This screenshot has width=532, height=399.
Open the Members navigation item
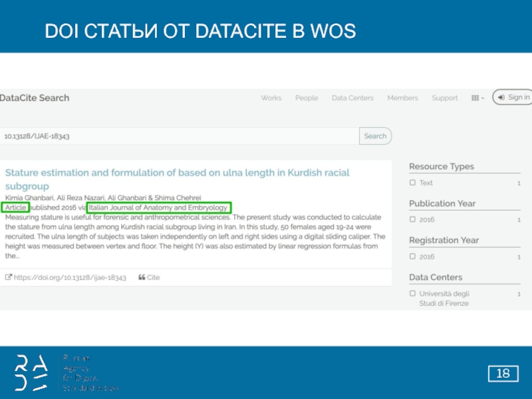click(402, 98)
